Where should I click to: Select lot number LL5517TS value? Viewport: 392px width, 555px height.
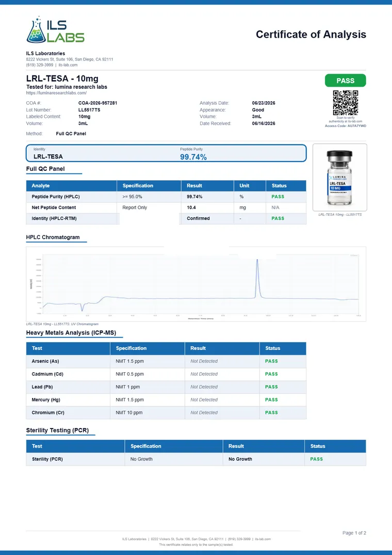coord(89,110)
